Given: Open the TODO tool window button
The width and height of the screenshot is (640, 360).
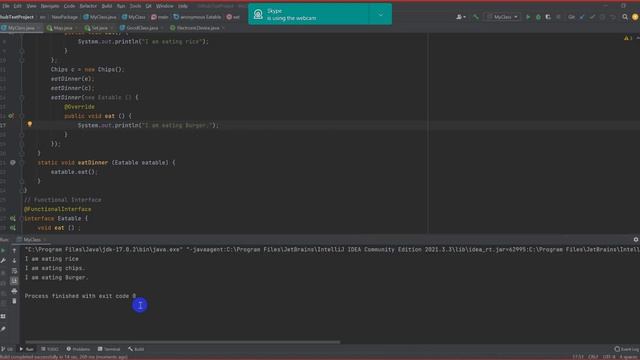Looking at the screenshot, I should (x=50, y=349).
